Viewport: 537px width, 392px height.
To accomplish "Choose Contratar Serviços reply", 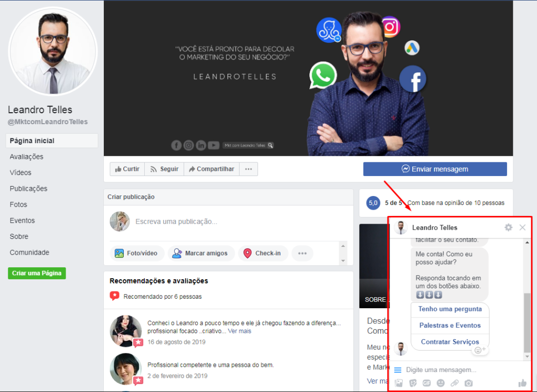I will click(450, 342).
